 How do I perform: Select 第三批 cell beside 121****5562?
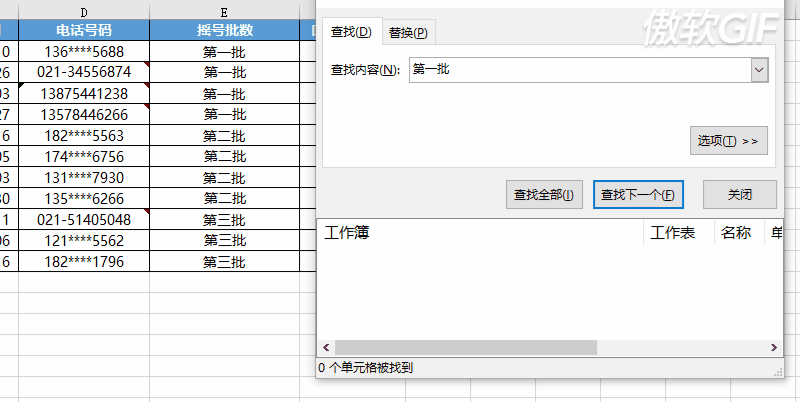pyautogui.click(x=224, y=240)
